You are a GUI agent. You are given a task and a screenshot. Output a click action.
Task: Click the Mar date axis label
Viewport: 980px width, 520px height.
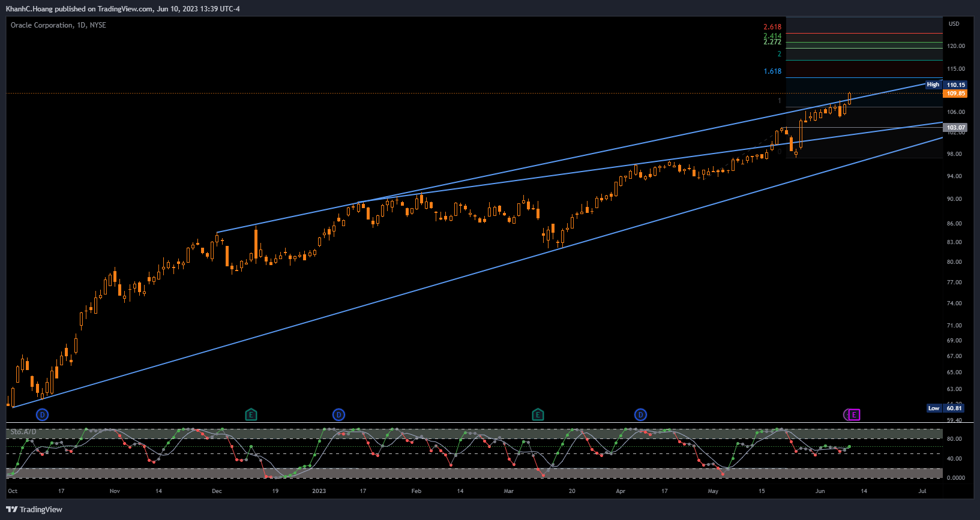(508, 491)
